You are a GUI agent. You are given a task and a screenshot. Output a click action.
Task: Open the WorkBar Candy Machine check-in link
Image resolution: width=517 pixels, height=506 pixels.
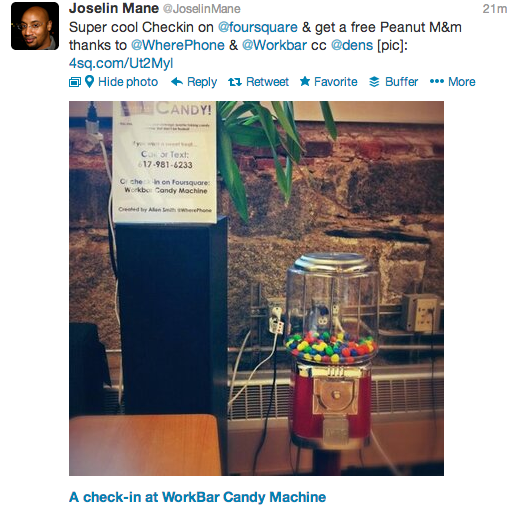197,497
